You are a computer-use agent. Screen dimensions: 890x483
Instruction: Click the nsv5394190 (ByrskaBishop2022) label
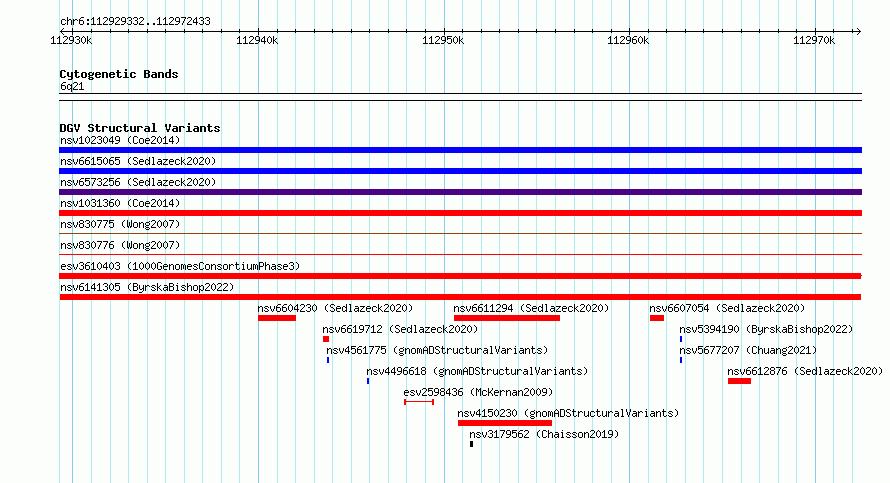tap(766, 329)
